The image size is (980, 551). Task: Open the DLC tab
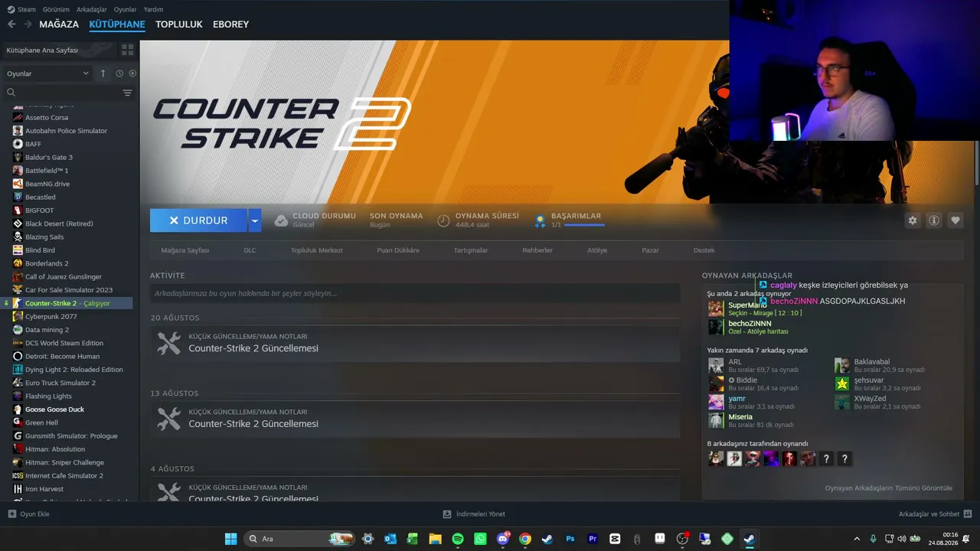(x=250, y=250)
